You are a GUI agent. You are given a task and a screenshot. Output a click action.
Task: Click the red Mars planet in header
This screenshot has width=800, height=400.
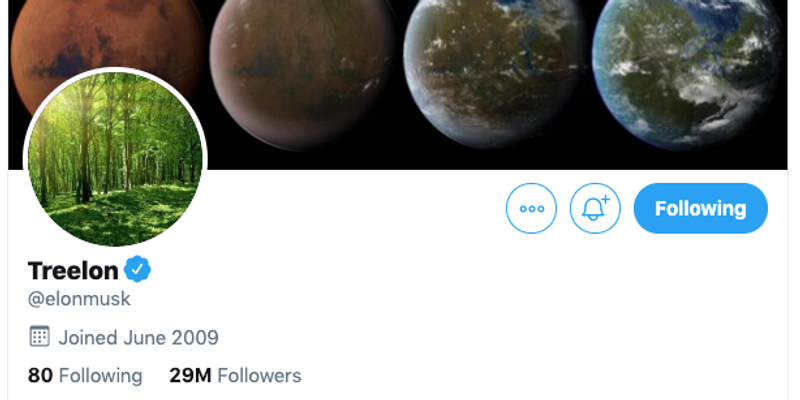tap(107, 41)
